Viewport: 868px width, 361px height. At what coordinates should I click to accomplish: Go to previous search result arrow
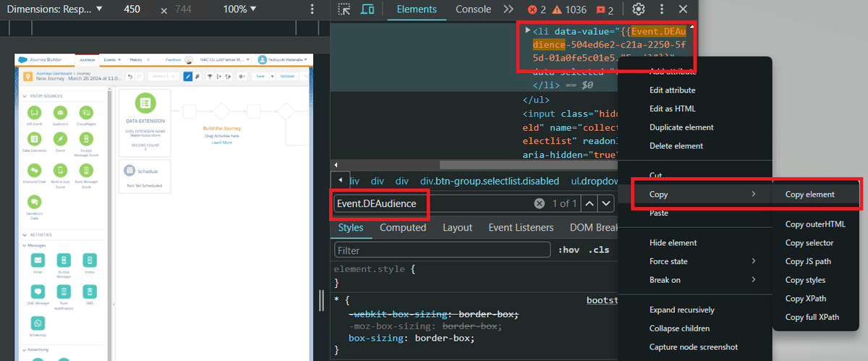[590, 204]
